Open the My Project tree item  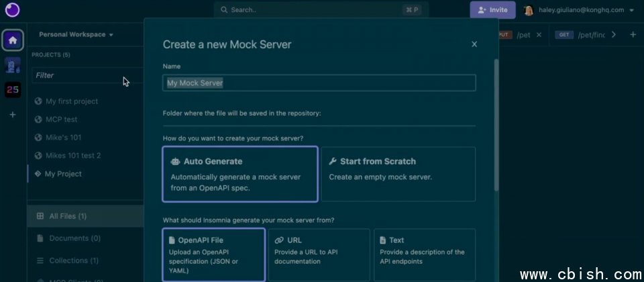[x=63, y=174]
